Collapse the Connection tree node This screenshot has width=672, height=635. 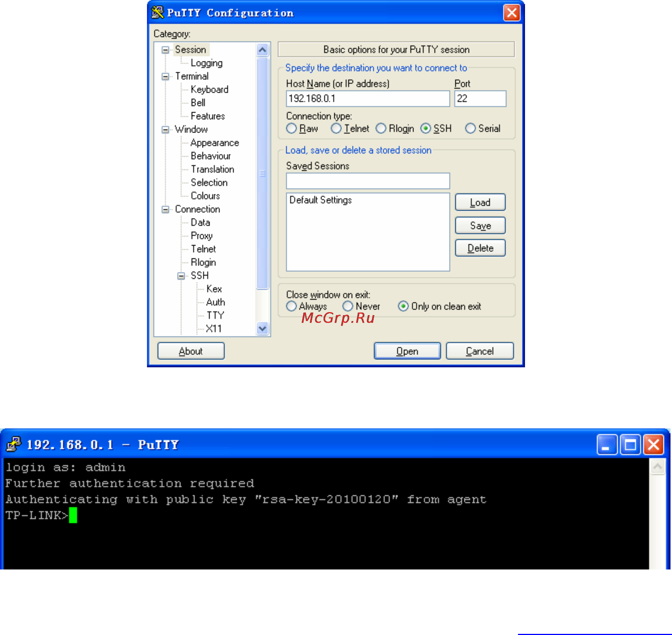tap(166, 210)
